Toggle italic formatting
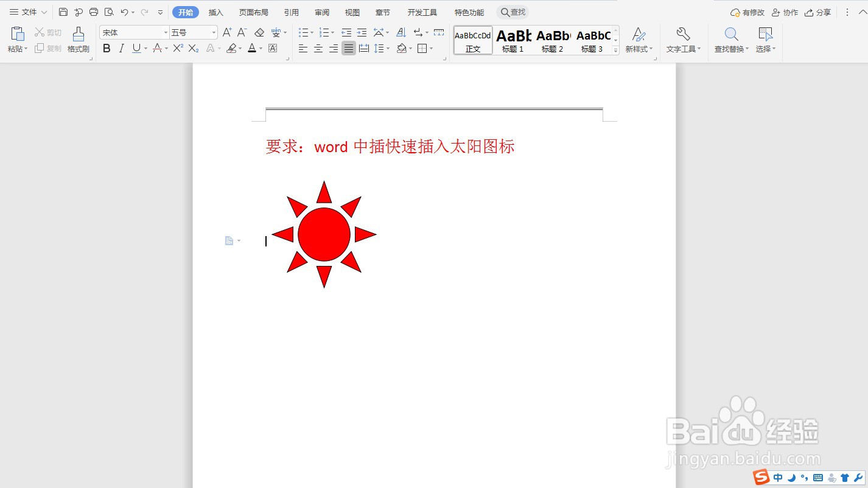Viewport: 868px width, 488px height. pyautogui.click(x=121, y=48)
